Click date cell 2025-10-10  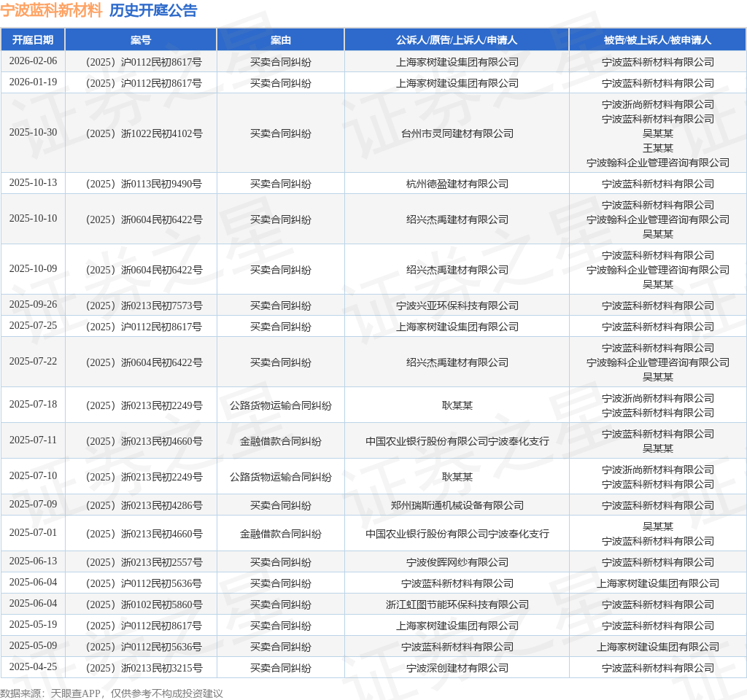coord(33,219)
